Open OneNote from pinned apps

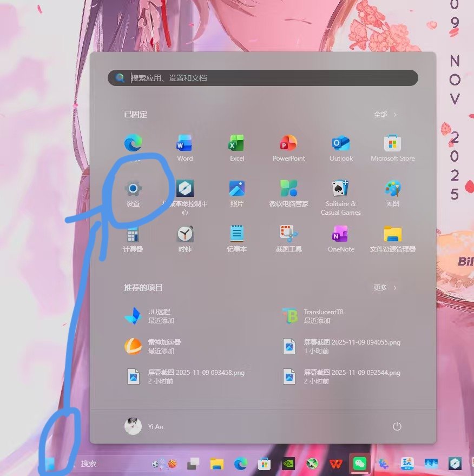341,234
